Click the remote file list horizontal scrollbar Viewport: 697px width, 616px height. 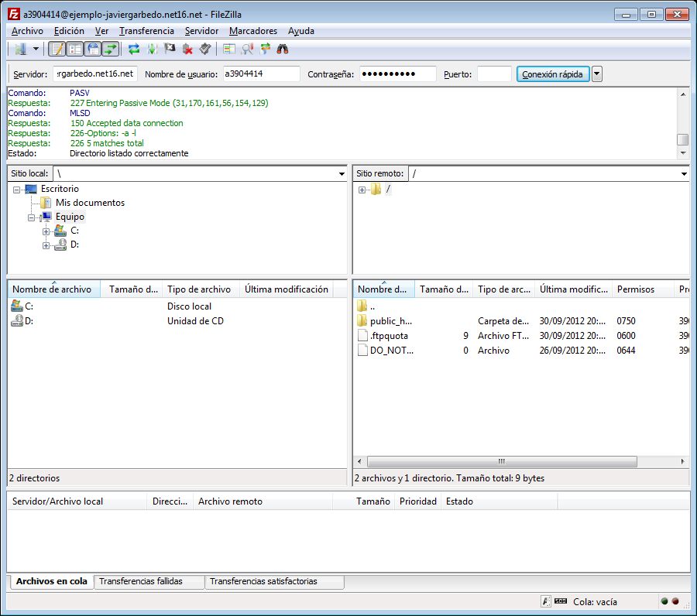[x=501, y=461]
